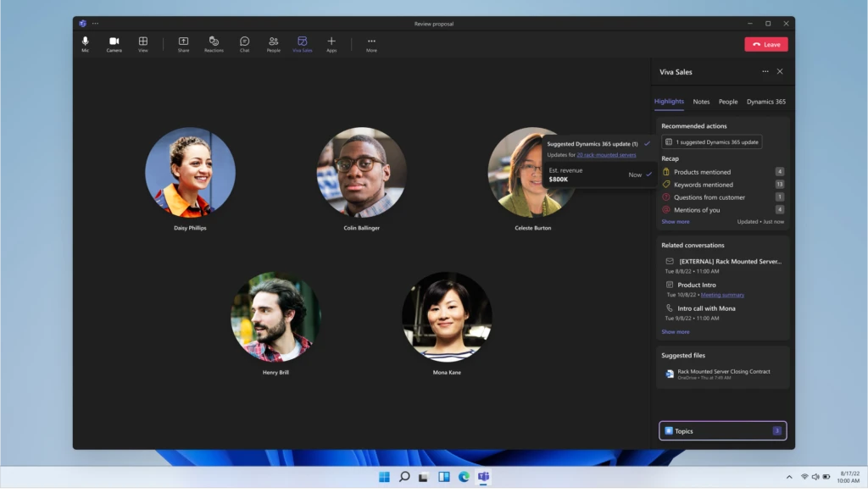Click the 20 rack-mounted servers link
The height and width of the screenshot is (493, 868).
(x=606, y=155)
